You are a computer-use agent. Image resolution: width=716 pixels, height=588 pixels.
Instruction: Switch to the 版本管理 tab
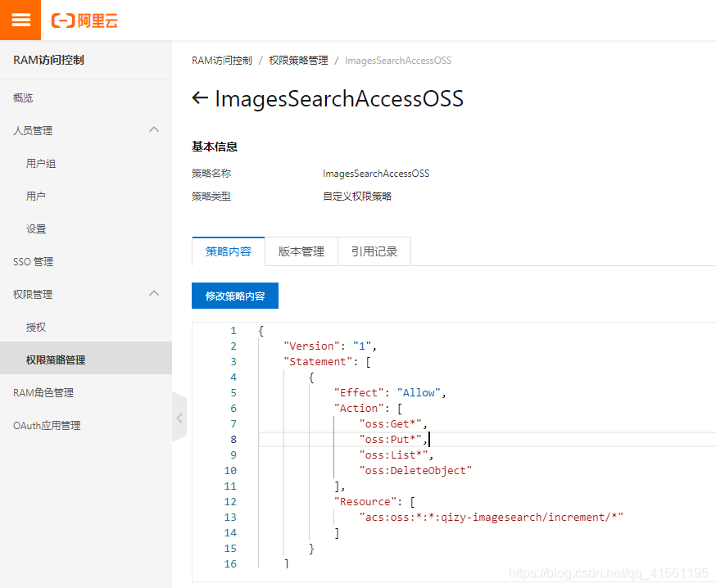pyautogui.click(x=301, y=251)
